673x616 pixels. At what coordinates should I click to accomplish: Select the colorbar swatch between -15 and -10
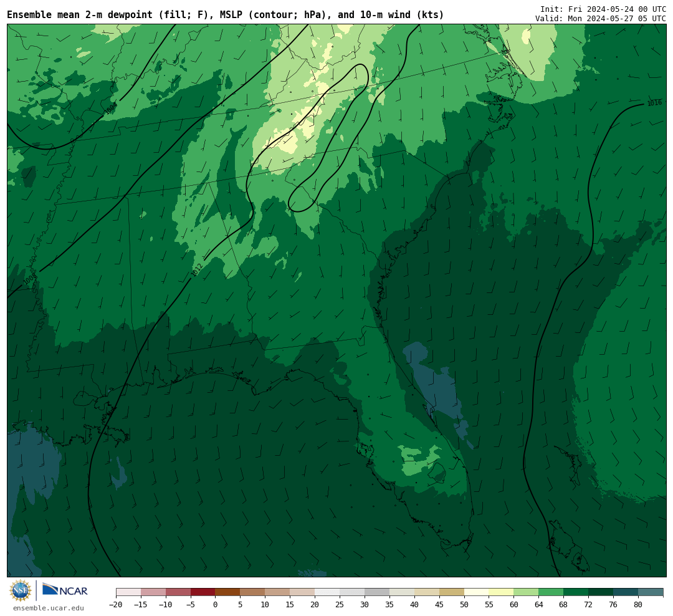pyautogui.click(x=153, y=592)
